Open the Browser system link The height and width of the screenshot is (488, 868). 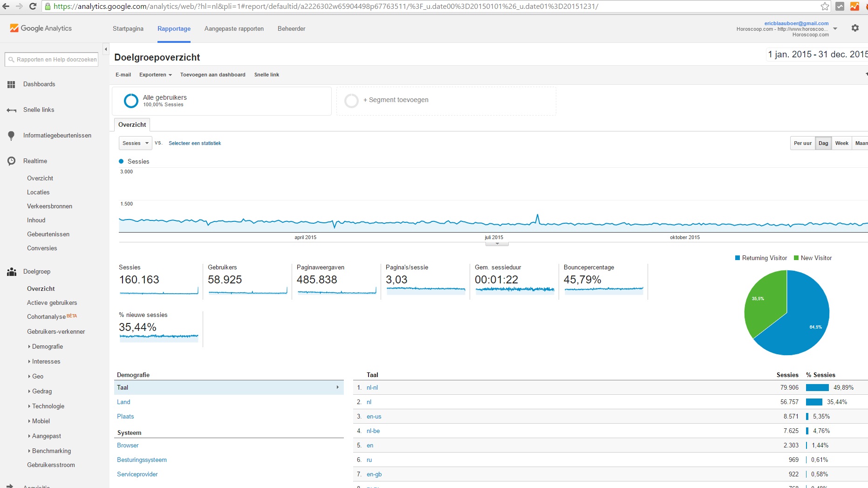click(x=128, y=446)
